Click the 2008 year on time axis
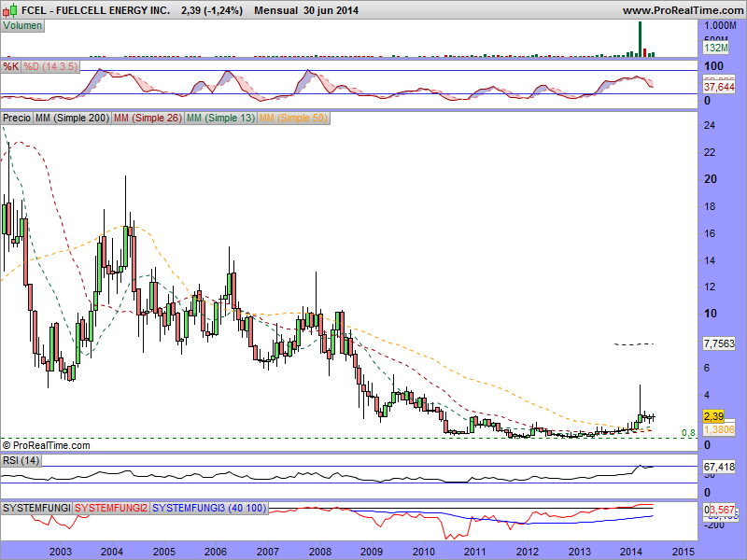The width and height of the screenshot is (747, 560). tap(320, 552)
